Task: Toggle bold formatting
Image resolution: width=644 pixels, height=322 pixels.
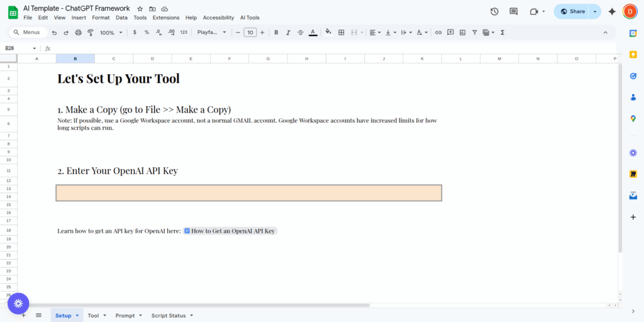Action: tap(276, 33)
